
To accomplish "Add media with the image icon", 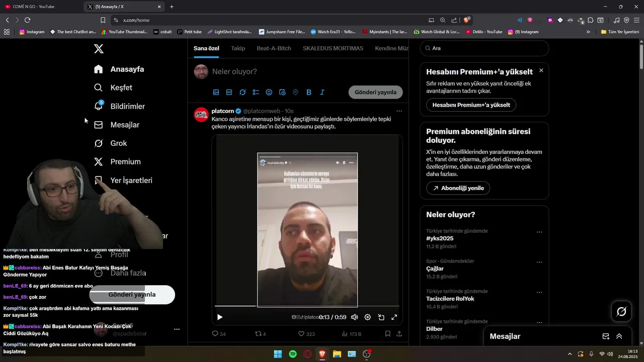I will (216, 92).
